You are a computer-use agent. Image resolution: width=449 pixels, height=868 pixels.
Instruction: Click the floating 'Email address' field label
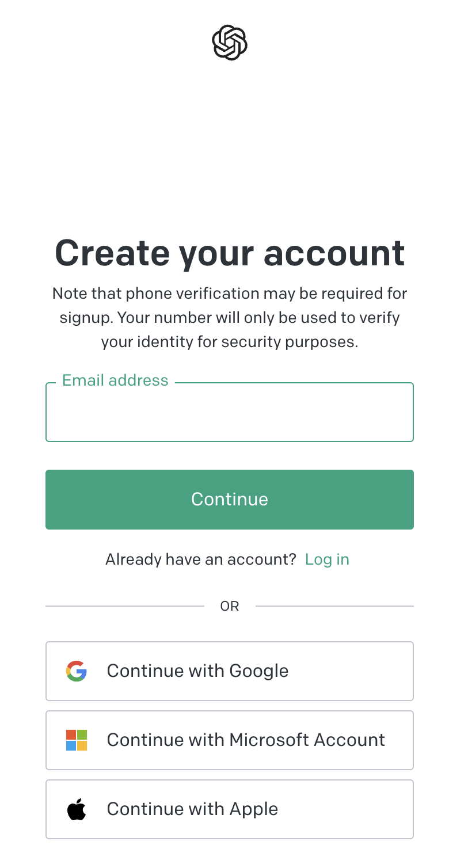coord(115,380)
